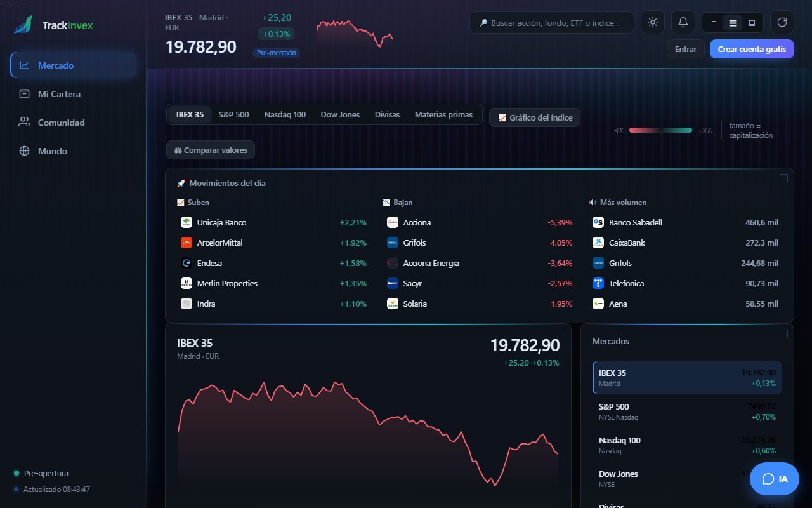
Task: Refresh data with reload icon
Action: 782,22
